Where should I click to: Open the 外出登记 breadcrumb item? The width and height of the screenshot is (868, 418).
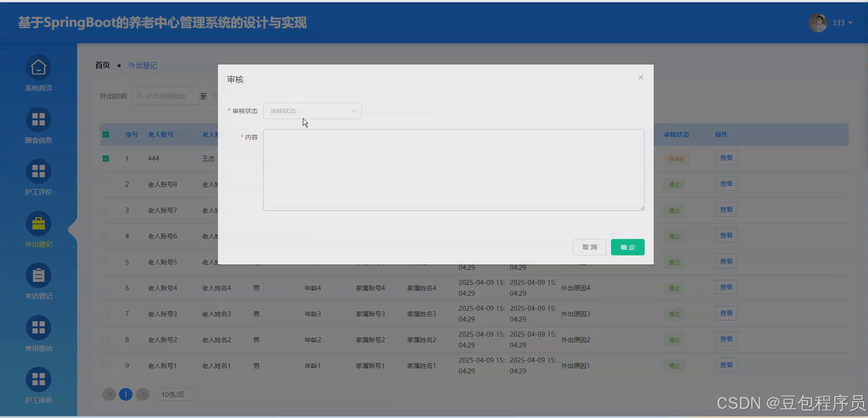tap(143, 65)
